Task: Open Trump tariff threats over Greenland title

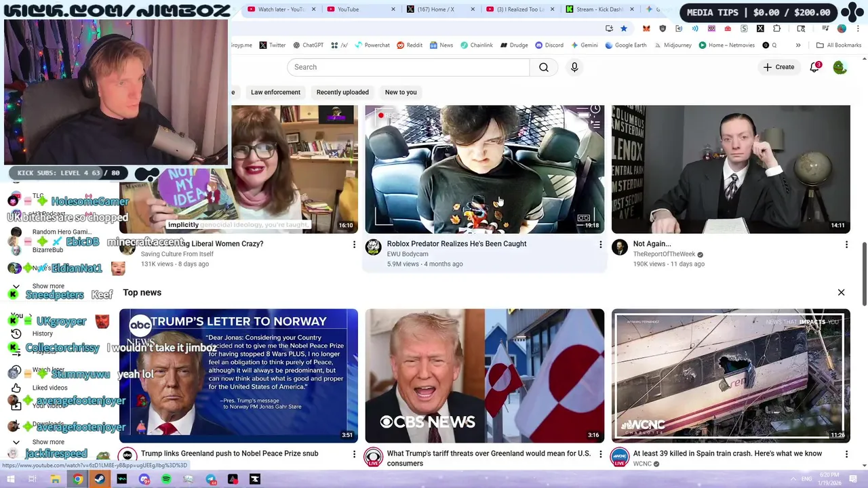Action: point(488,459)
